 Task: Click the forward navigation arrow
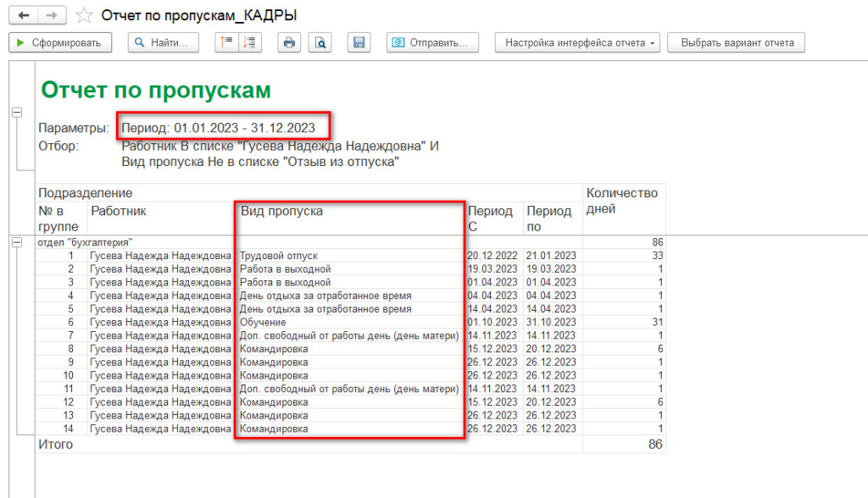tap(52, 16)
